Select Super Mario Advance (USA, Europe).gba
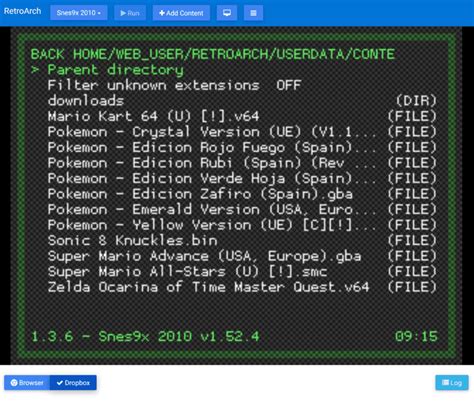 [242, 256]
